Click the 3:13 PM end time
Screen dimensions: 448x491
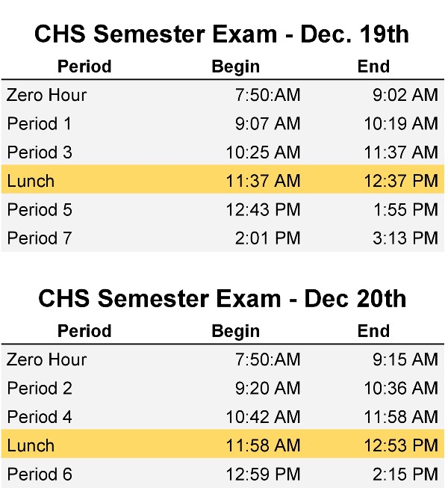tap(405, 238)
